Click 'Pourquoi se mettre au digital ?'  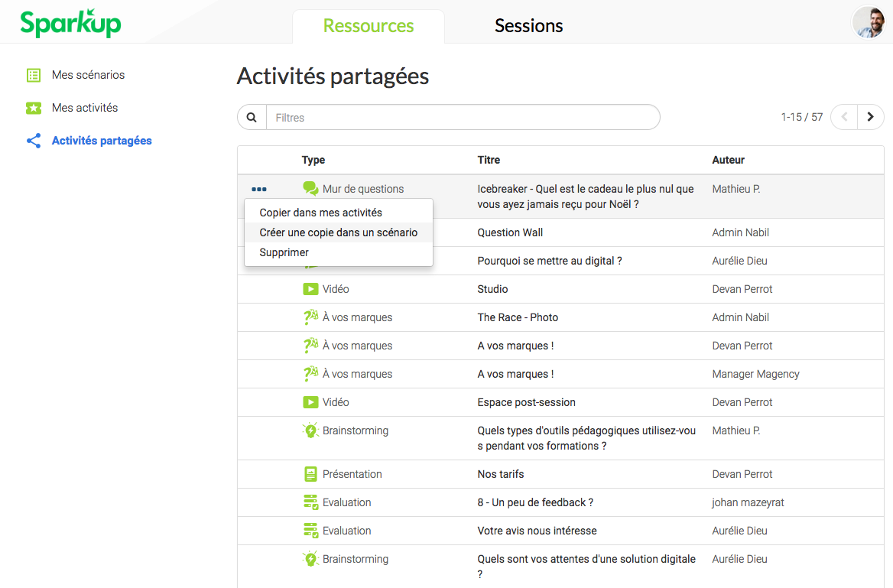pyautogui.click(x=550, y=261)
